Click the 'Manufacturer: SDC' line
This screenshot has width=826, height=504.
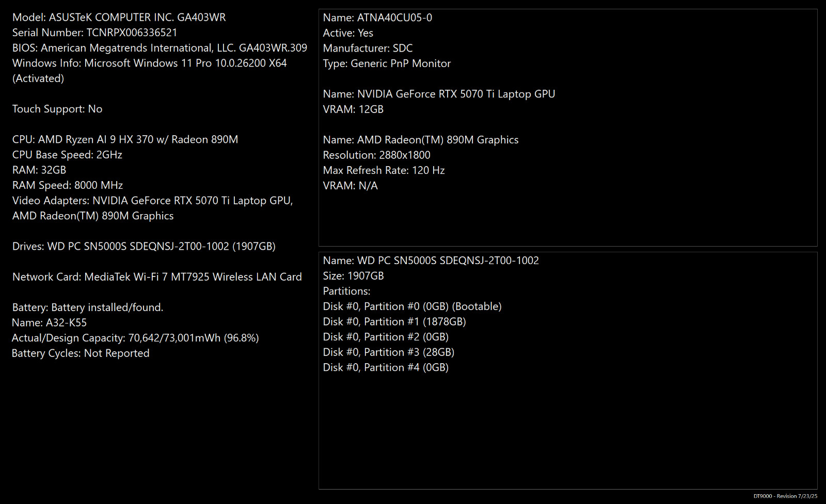point(368,48)
